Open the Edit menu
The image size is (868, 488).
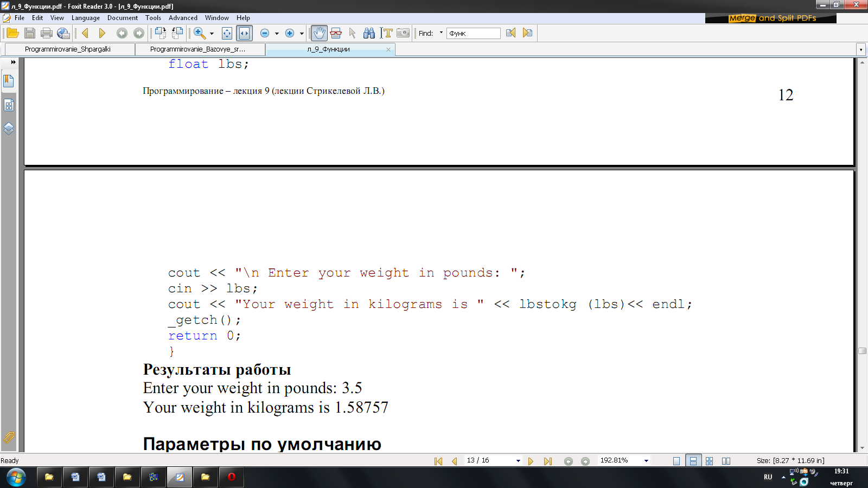(x=37, y=18)
